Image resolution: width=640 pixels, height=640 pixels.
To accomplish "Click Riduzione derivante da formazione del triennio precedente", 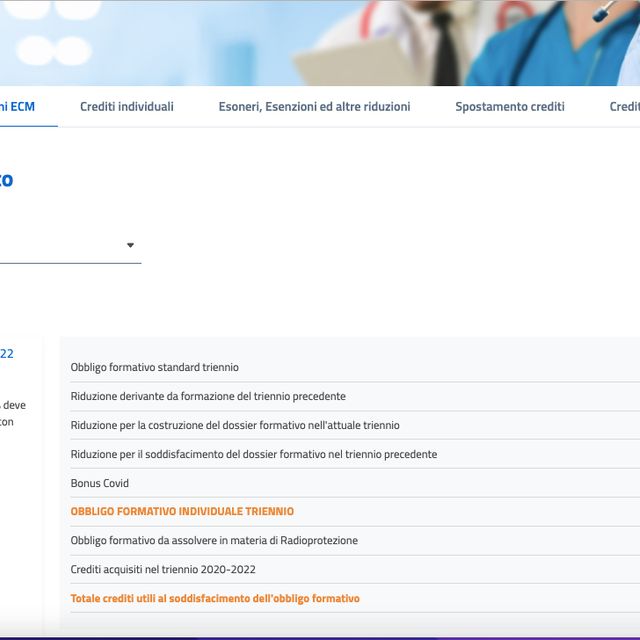I will [x=208, y=396].
